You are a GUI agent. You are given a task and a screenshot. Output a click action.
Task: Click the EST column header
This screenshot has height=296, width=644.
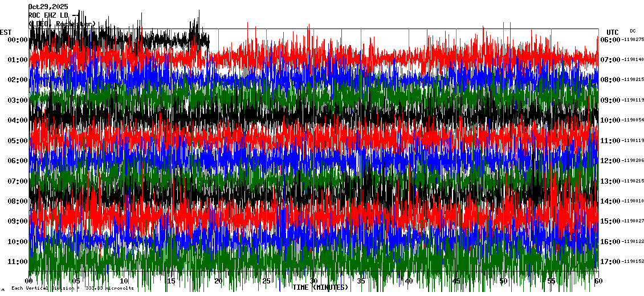6,32
